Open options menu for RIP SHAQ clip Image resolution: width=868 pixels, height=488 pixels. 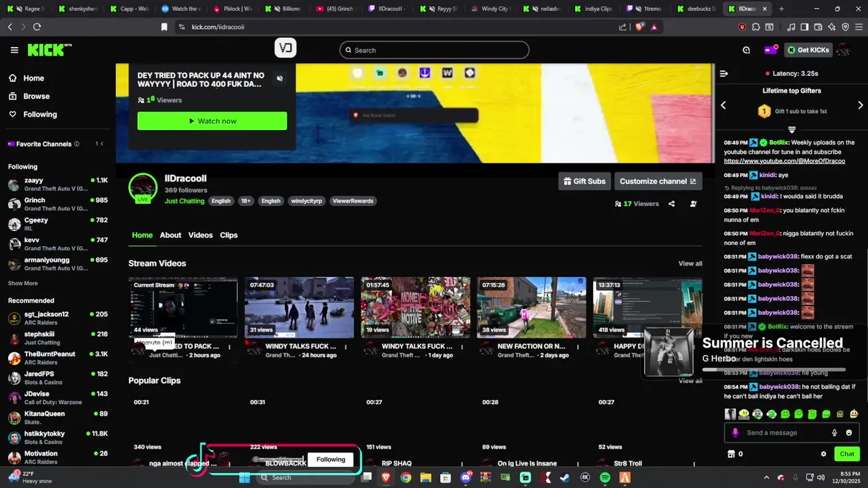(462, 464)
